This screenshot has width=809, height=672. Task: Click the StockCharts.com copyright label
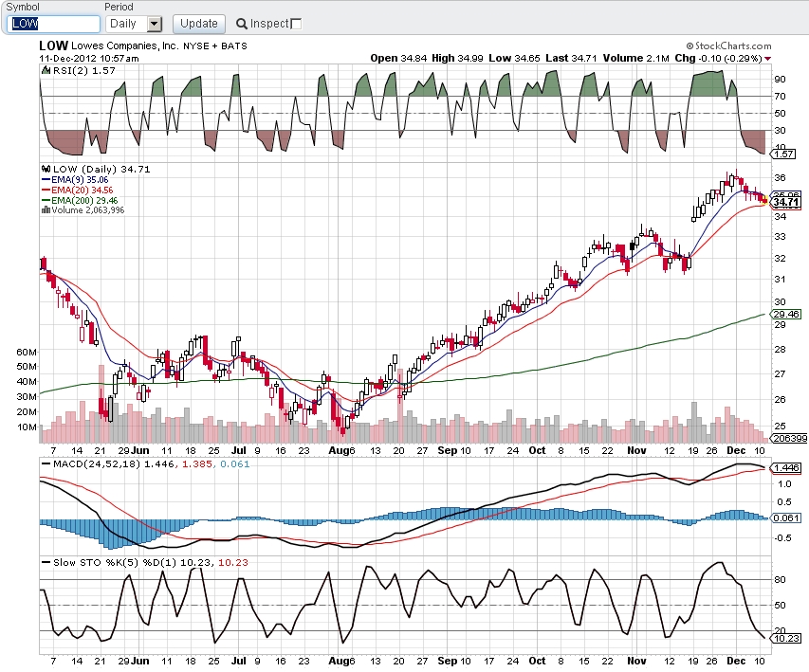(x=729, y=45)
